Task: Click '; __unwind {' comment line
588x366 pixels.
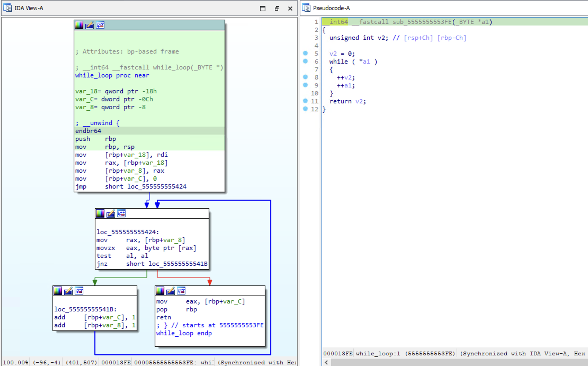Action: (97, 123)
